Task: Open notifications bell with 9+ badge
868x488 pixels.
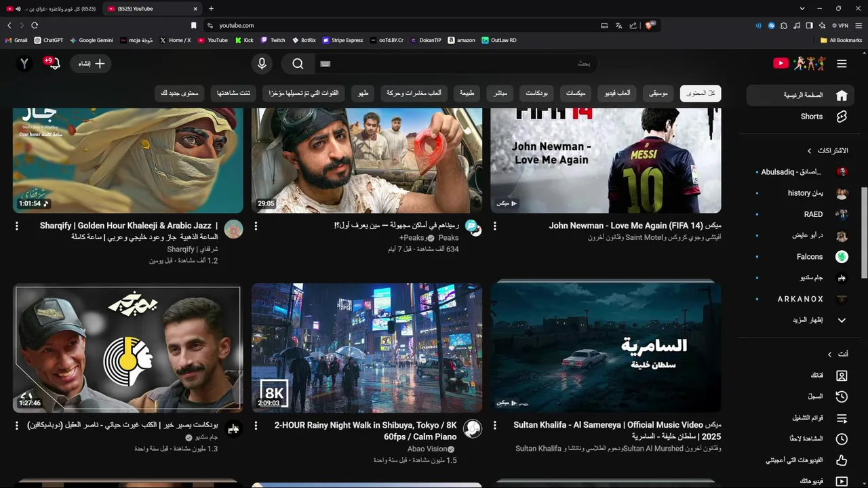Action: coord(52,63)
